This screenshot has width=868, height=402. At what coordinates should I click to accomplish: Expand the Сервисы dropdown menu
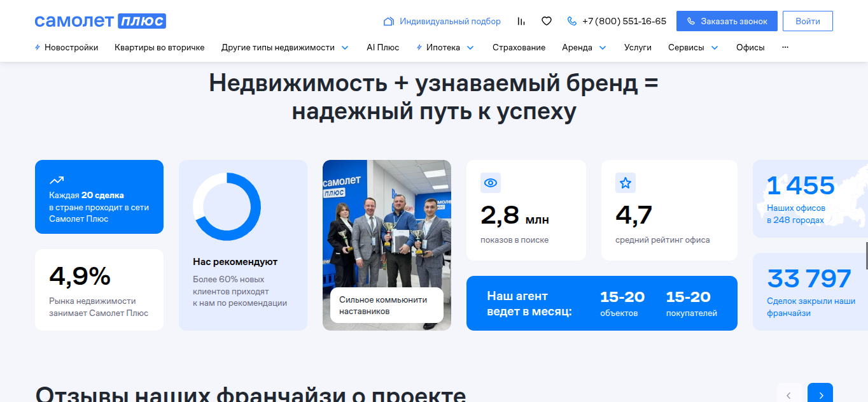(715, 47)
